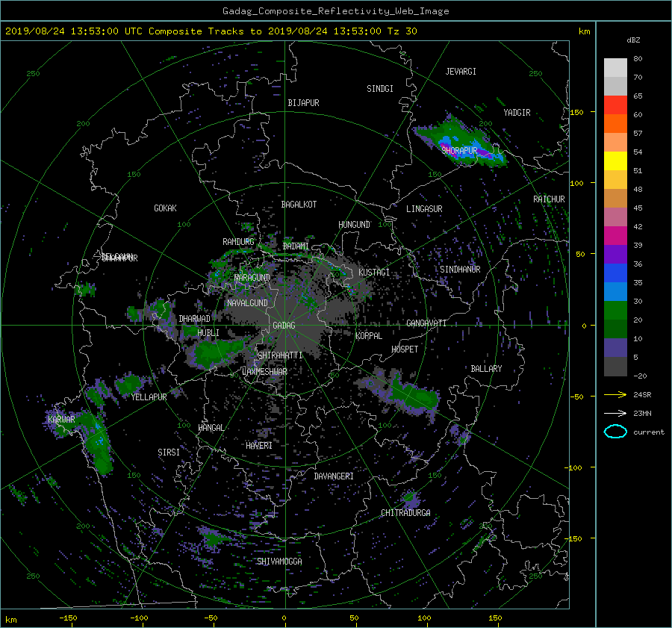This screenshot has width=672, height=628.
Task: Click the KOPPAL city label
Action: [x=369, y=336]
